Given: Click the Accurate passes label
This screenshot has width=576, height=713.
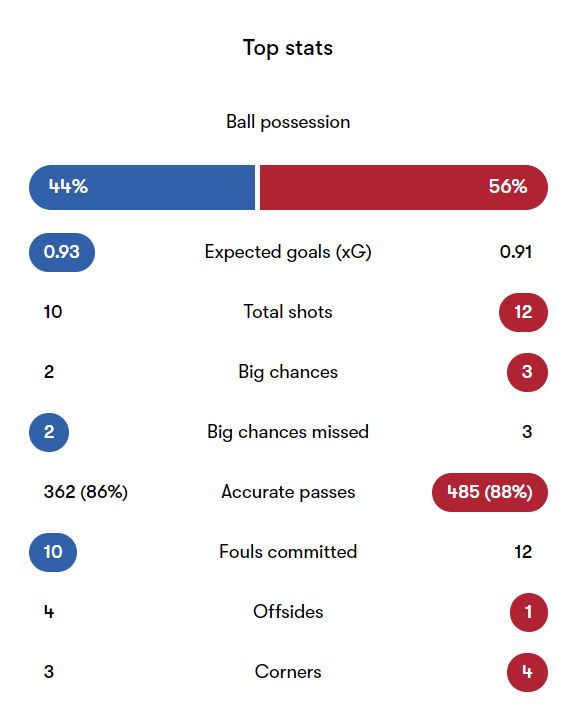Looking at the screenshot, I should [288, 492].
